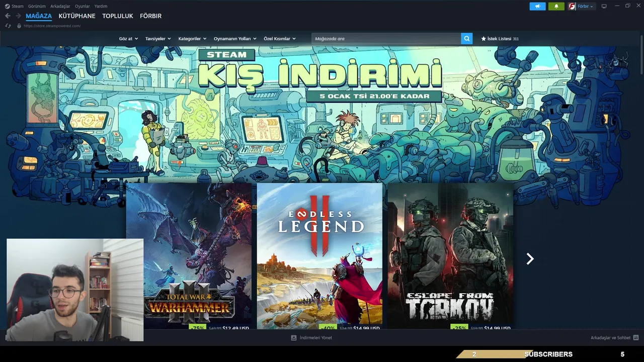Viewport: 644px width, 362px height.
Task: Open the announcements megaphone button
Action: click(x=537, y=6)
